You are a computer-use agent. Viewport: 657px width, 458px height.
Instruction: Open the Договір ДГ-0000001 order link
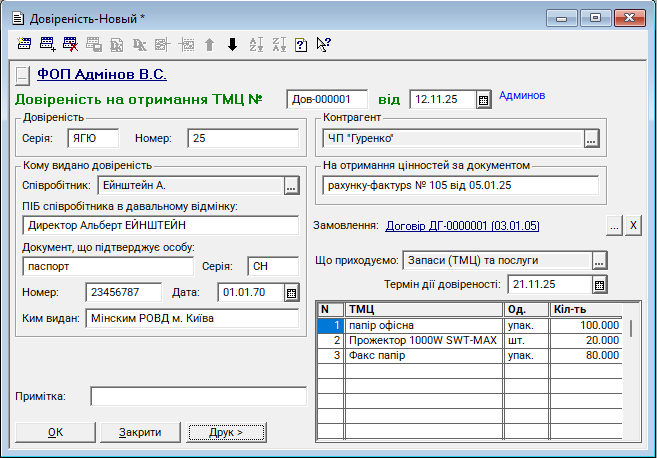point(463,226)
